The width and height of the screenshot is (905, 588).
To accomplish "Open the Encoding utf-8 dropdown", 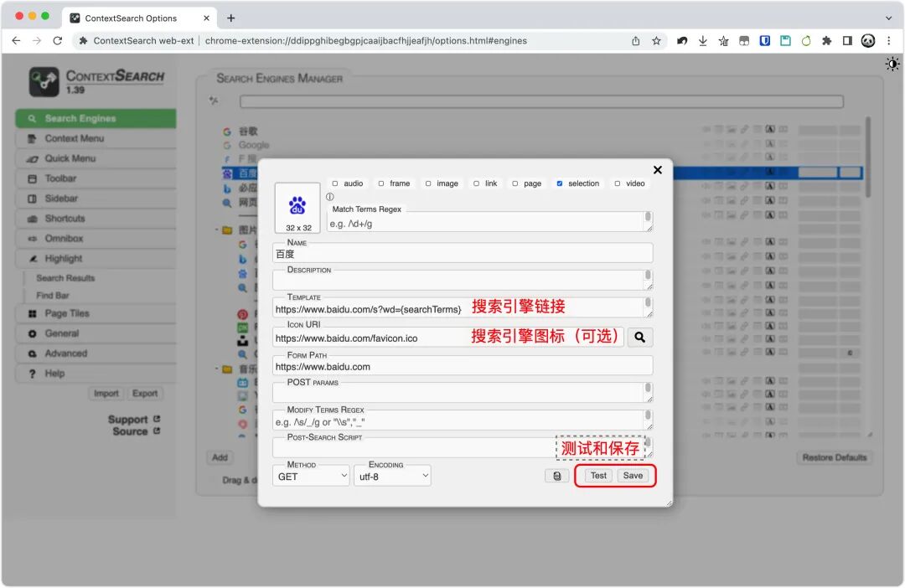I will pyautogui.click(x=392, y=476).
